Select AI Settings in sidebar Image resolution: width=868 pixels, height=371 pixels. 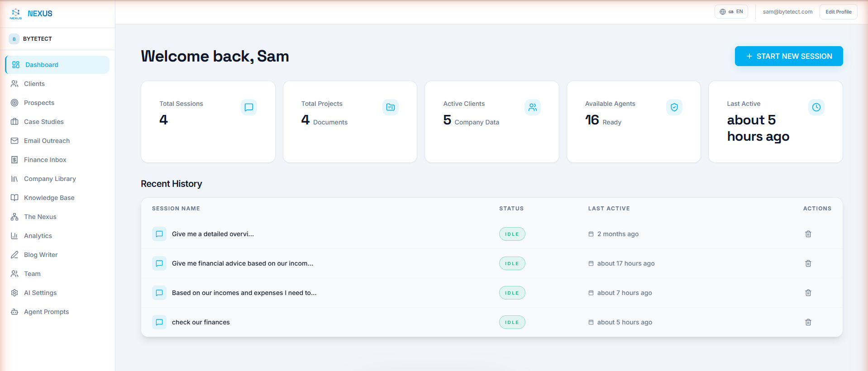tap(57, 293)
